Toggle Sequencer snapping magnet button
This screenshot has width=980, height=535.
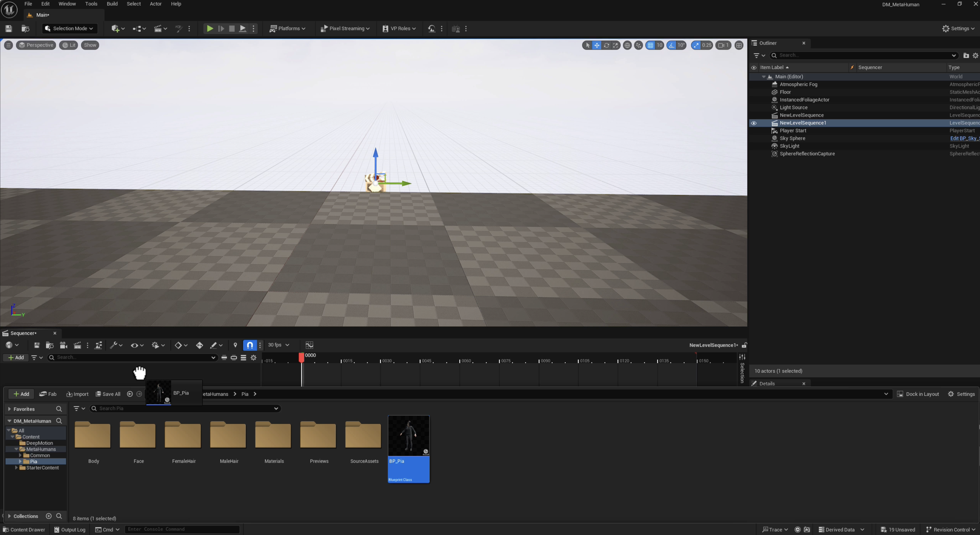tap(249, 345)
